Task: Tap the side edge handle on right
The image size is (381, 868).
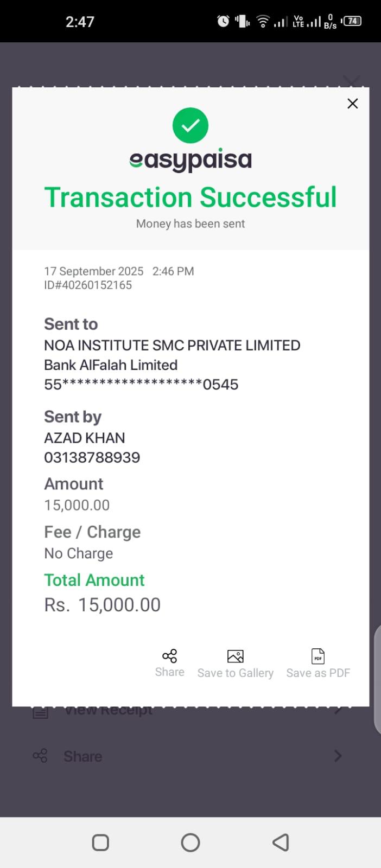Action: (377, 678)
